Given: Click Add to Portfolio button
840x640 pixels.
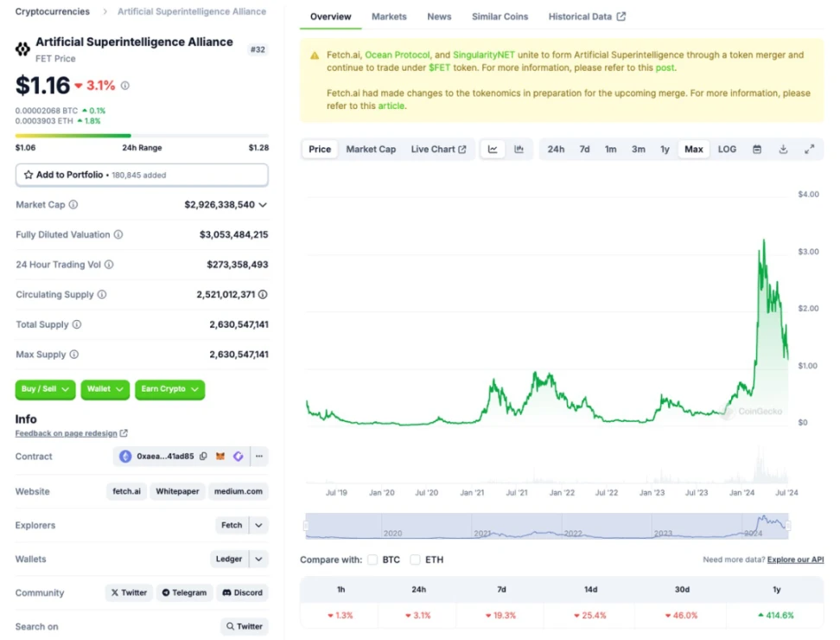Looking at the screenshot, I should [x=142, y=175].
